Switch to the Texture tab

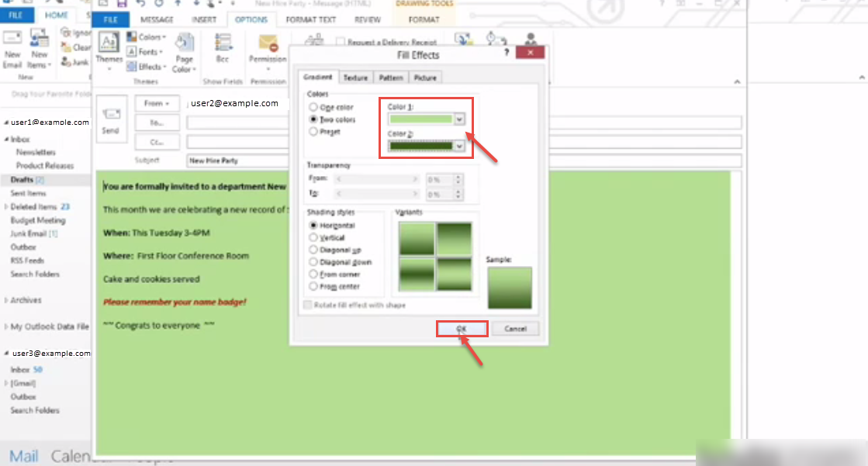pyautogui.click(x=355, y=78)
